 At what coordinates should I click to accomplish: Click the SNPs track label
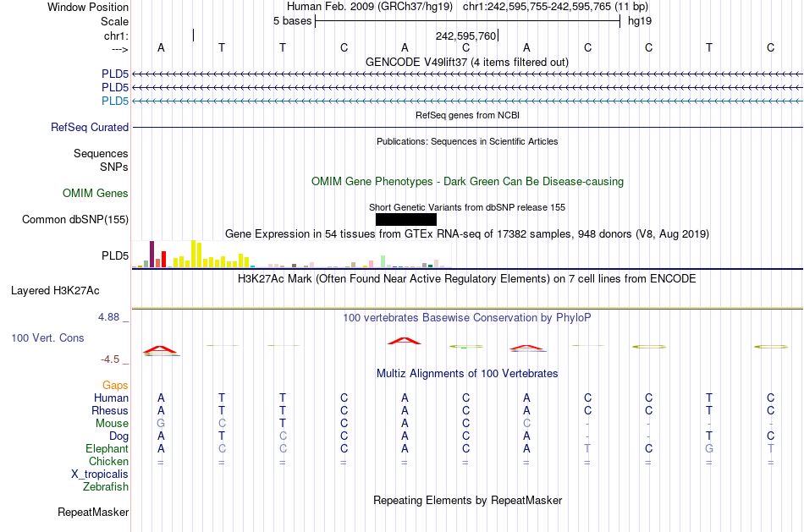pos(114,167)
